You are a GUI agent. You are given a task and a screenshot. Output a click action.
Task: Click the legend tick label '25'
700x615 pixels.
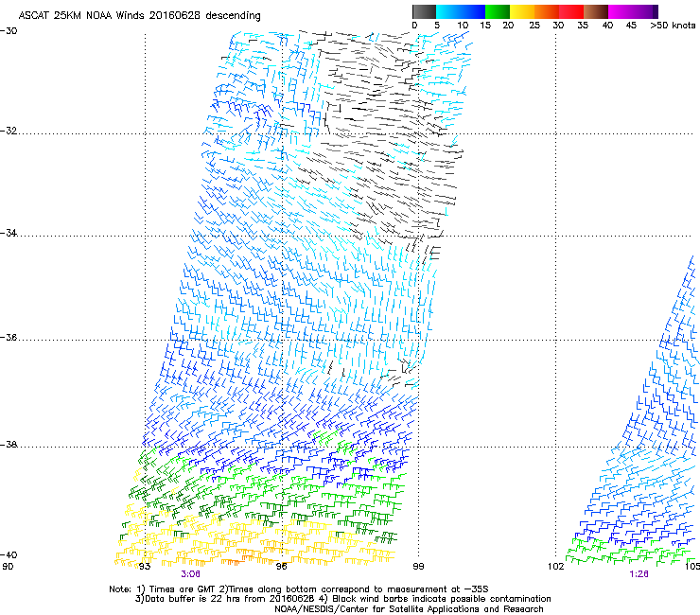pyautogui.click(x=534, y=26)
